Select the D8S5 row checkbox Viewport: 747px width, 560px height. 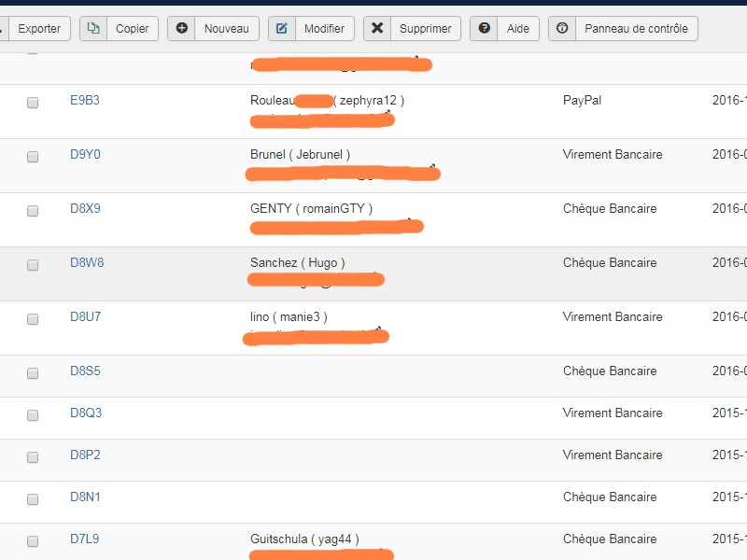[33, 372]
